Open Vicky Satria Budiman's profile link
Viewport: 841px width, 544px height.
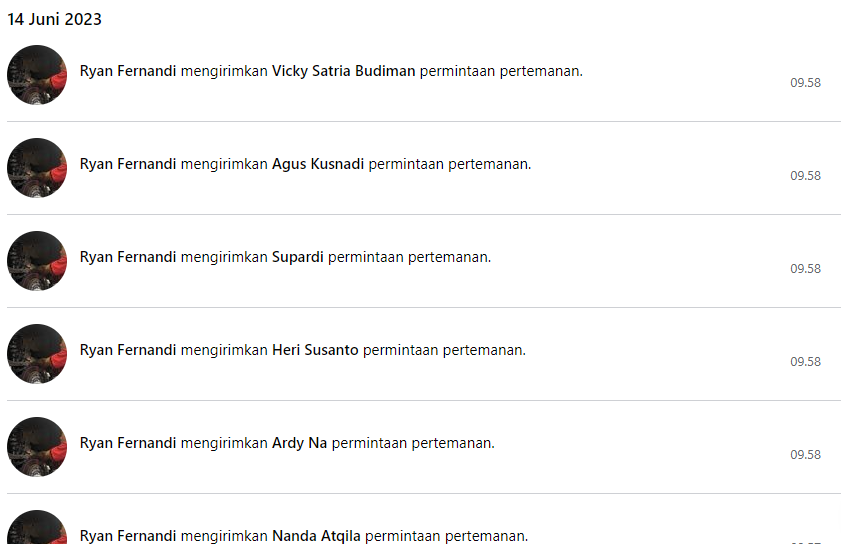tap(343, 71)
